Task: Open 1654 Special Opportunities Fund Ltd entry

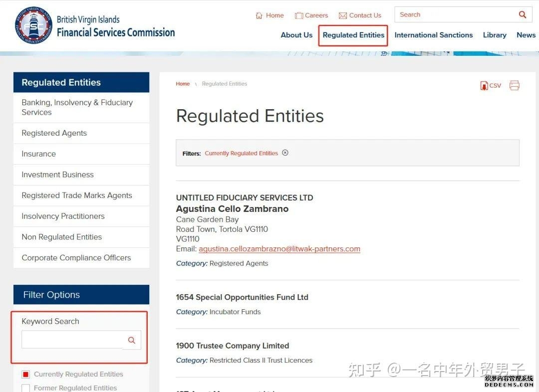Action: coord(242,297)
